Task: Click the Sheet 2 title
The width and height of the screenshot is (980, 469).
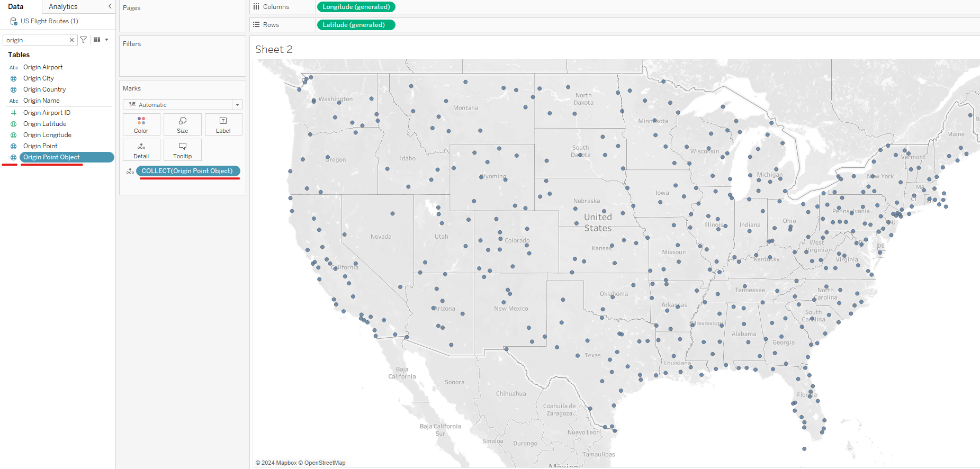Action: (274, 49)
